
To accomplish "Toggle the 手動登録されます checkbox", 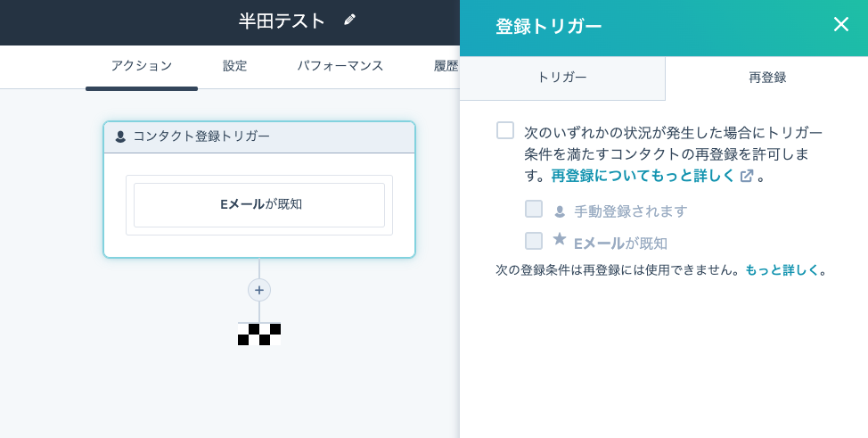I will coord(534,210).
